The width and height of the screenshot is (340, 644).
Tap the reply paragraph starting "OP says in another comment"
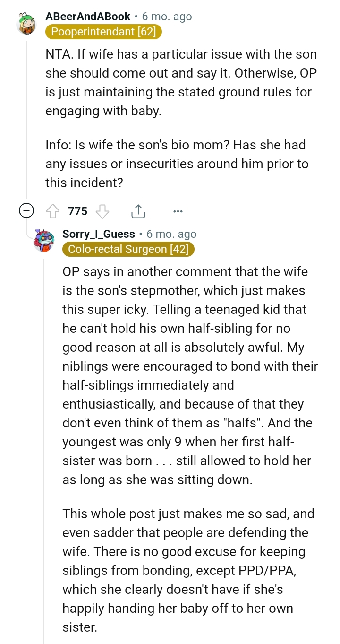[x=190, y=376]
